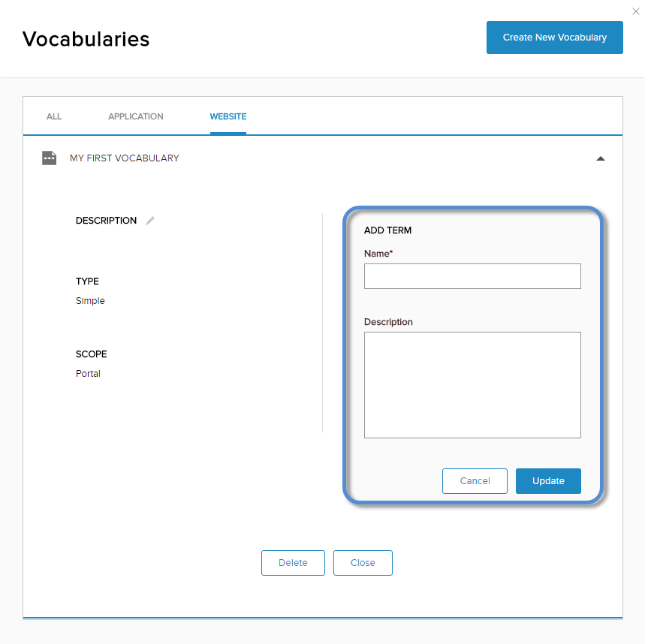Focus the Name input field in Add Term
Image resolution: width=645 pixels, height=644 pixels.
click(x=472, y=276)
